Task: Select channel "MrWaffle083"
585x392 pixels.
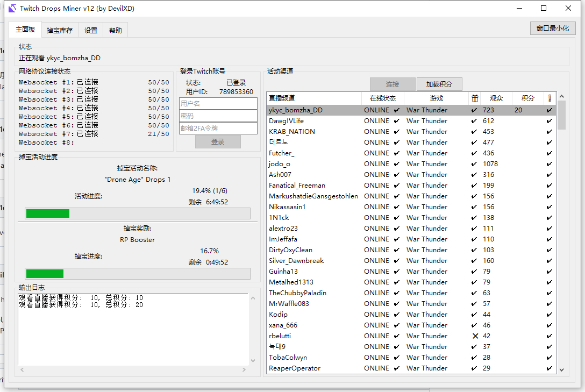Action: pos(411,304)
